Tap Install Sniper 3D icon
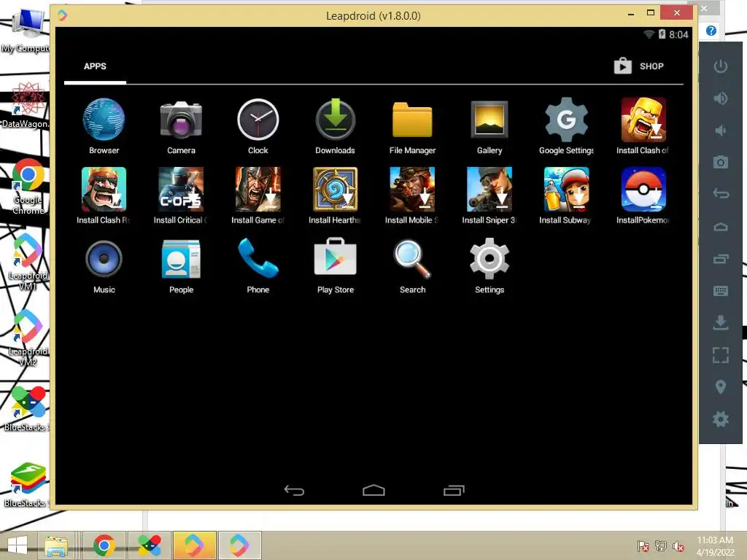747x560 pixels. (489, 189)
